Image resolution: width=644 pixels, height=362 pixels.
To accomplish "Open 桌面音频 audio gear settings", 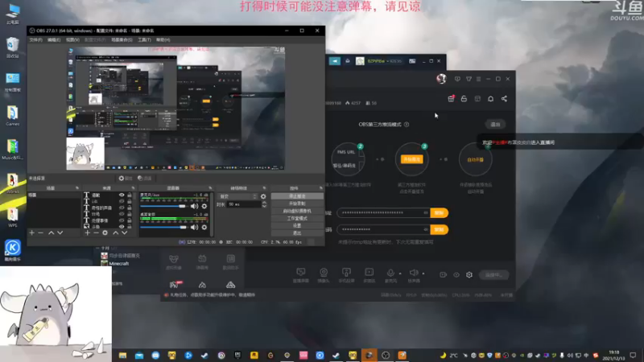I will 204,227.
